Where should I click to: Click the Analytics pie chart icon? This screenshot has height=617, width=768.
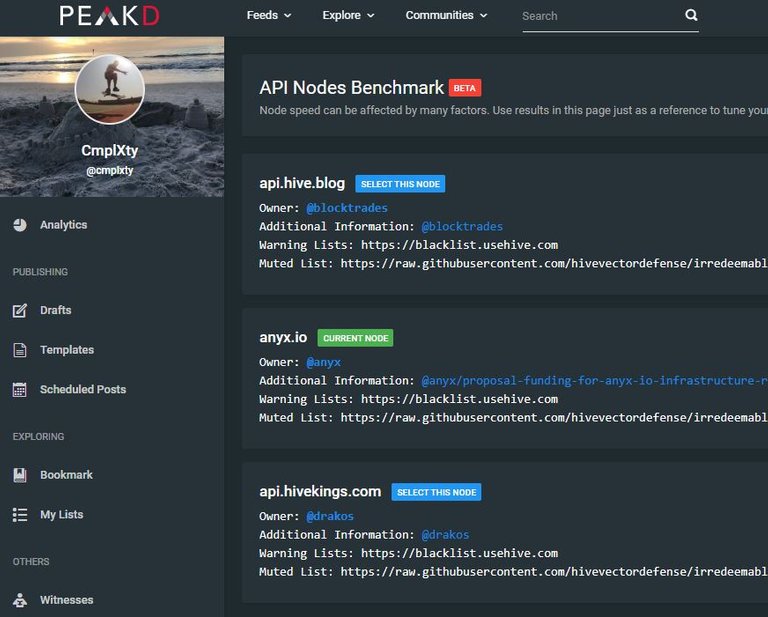20,225
